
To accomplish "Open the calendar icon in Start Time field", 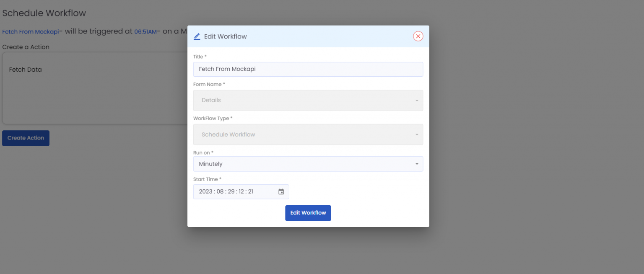I will pos(281,191).
